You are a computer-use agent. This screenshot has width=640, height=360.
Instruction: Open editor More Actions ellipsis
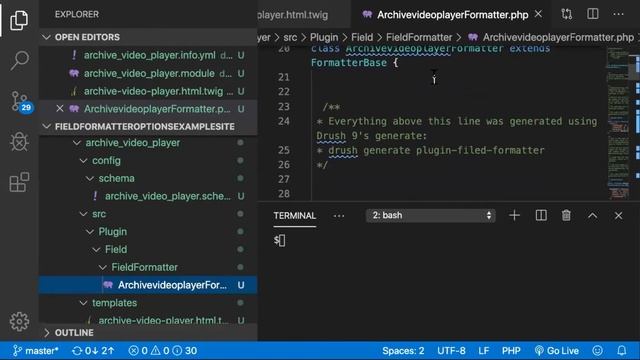click(618, 14)
